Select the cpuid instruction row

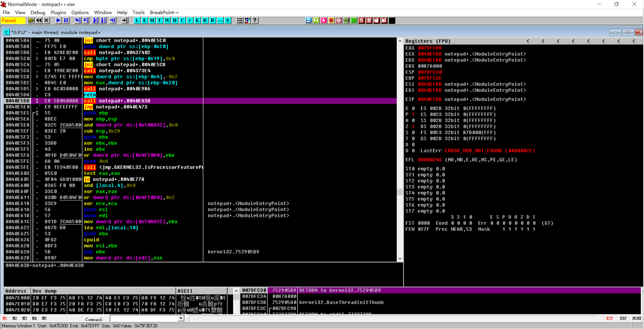[200, 240]
